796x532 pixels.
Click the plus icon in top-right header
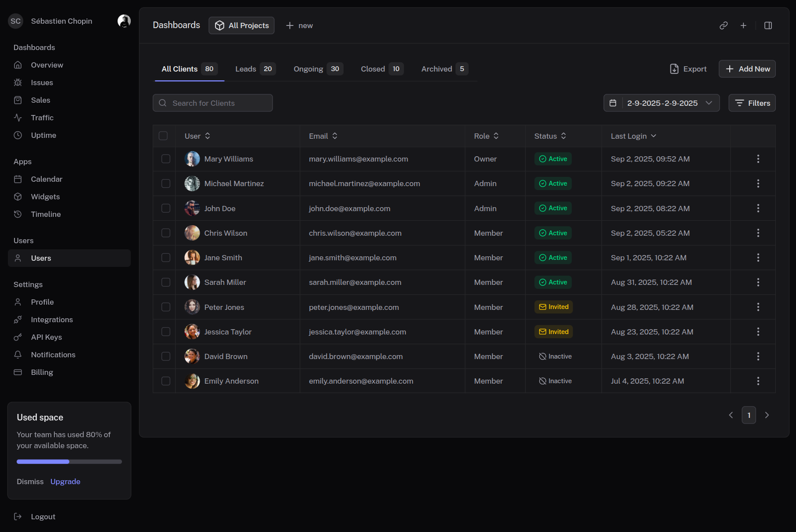(743, 25)
